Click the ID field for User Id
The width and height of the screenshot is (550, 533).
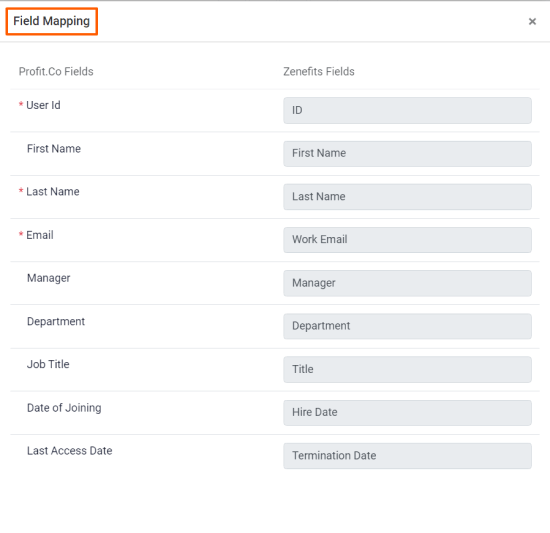pyautogui.click(x=407, y=110)
